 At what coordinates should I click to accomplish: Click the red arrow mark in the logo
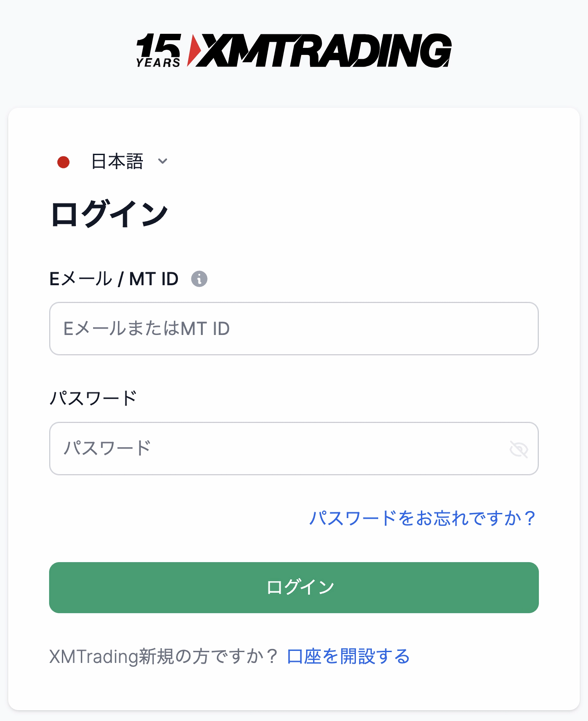[x=194, y=50]
